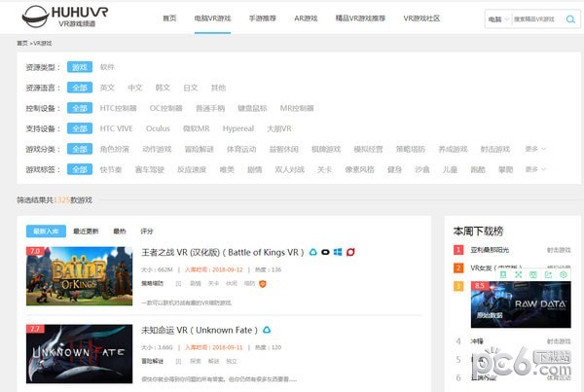The image size is (584, 392).
Task: Click the first green floating toolbar icon
Action: (503, 274)
